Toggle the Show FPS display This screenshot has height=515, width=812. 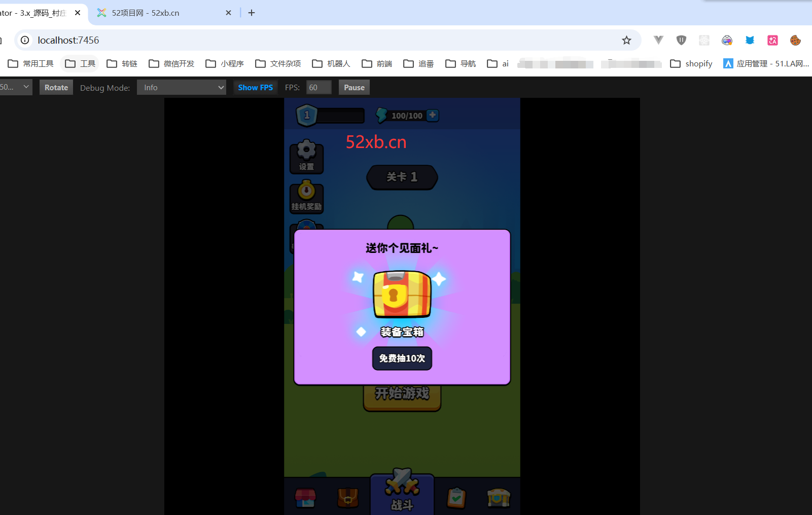255,87
